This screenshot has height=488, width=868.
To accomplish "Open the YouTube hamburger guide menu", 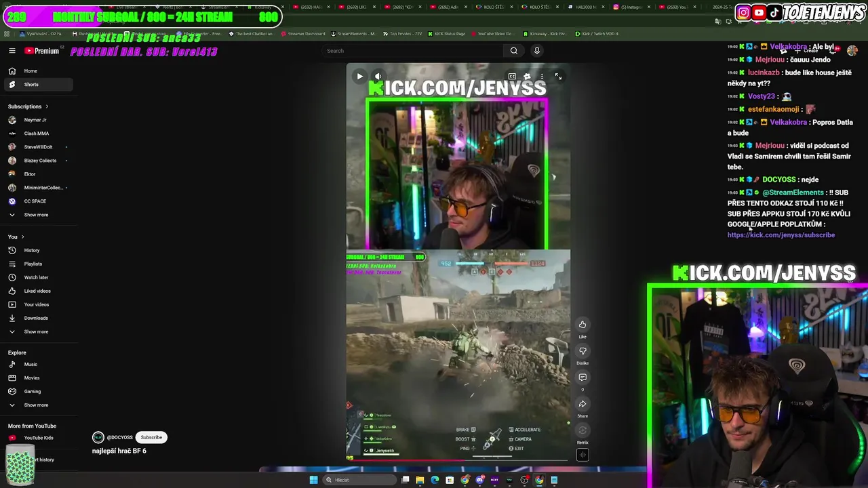I will point(12,51).
